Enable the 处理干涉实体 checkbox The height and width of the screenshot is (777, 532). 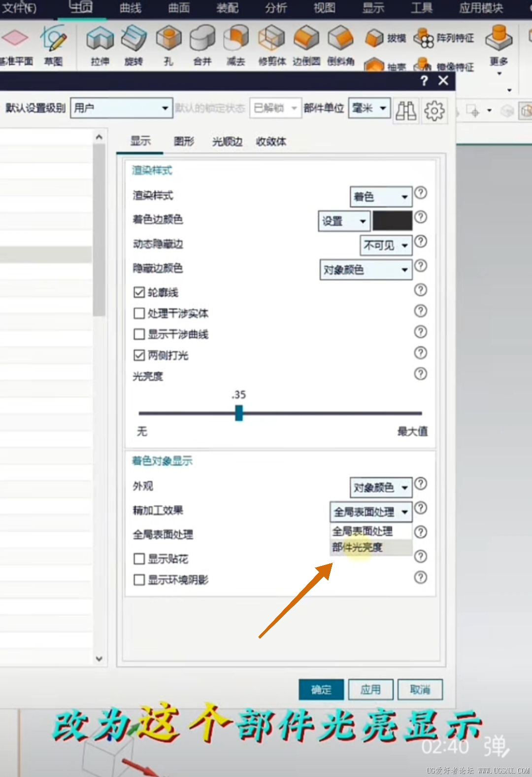tap(139, 314)
